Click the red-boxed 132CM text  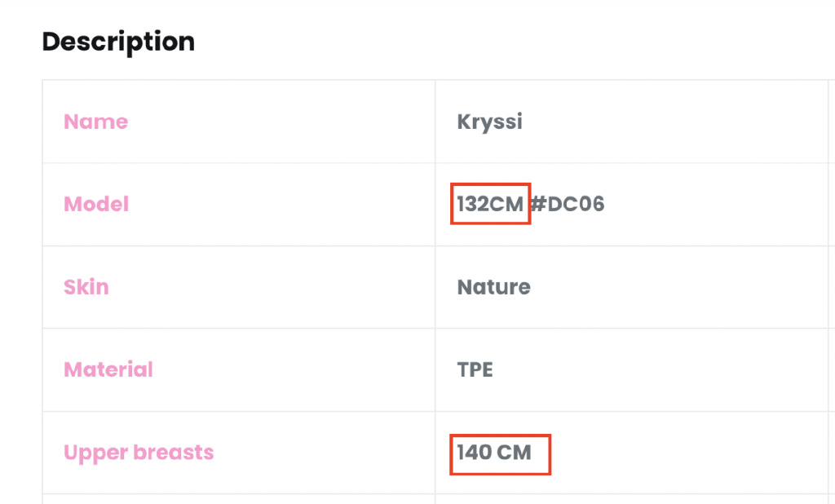[490, 204]
